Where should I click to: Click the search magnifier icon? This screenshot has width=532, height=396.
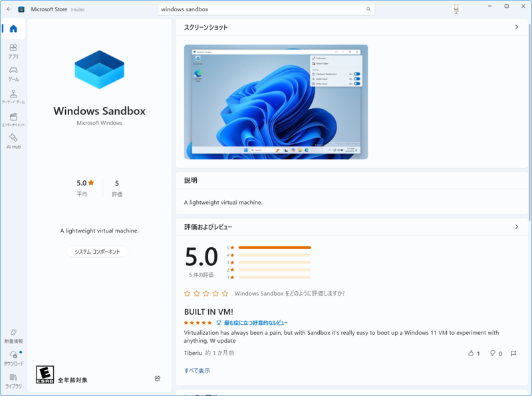368,9
